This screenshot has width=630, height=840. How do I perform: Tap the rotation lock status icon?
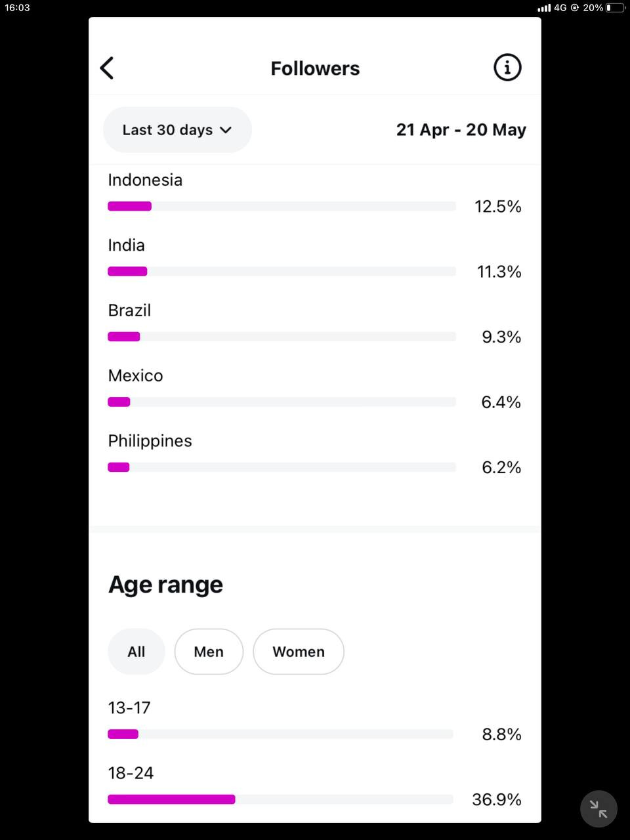(x=575, y=8)
